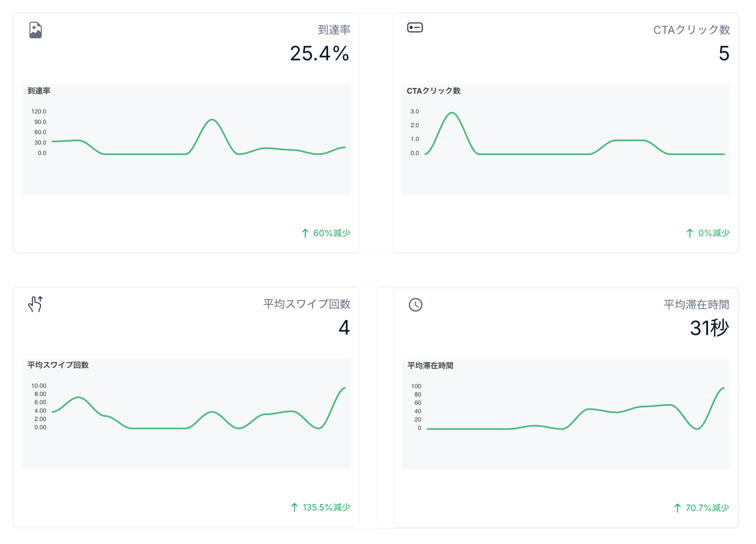This screenshot has height=544, width=756.
Task: Click the up arrow beside 60%減少
Action: point(305,233)
